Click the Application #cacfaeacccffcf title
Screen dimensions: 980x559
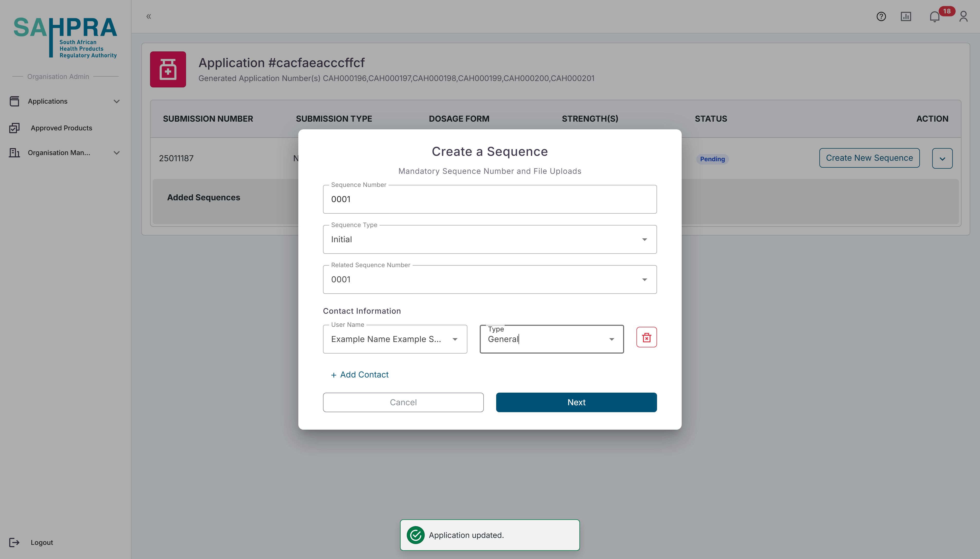coord(282,62)
